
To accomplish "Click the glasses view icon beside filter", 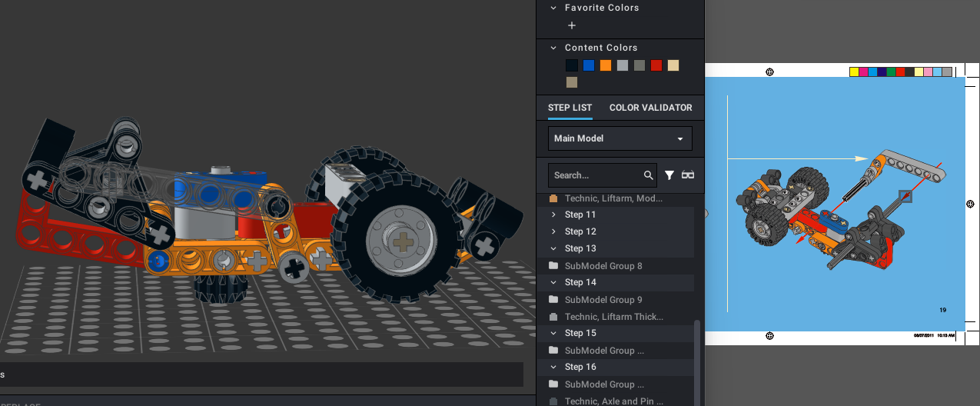I will point(688,175).
